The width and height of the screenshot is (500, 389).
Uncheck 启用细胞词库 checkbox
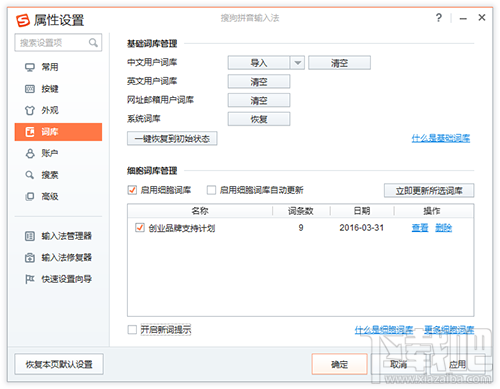point(132,190)
